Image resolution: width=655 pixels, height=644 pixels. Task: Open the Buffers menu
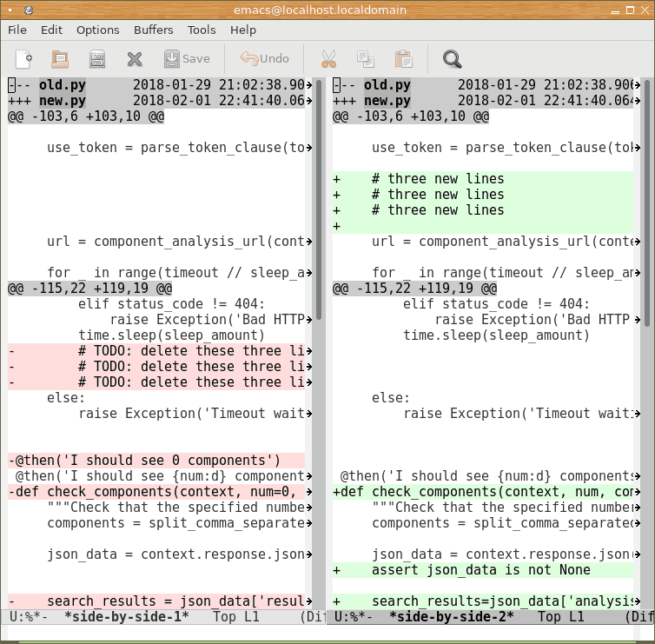[x=153, y=30]
